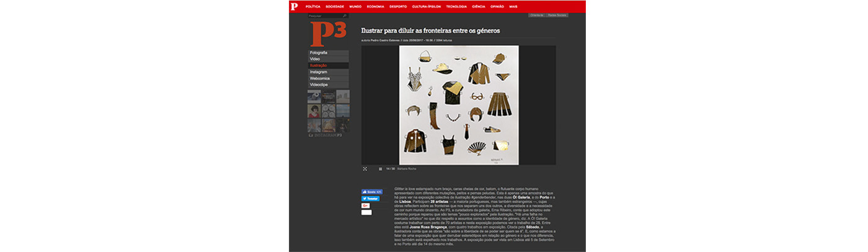Image resolution: width=868 pixels, height=252 pixels.
Task: Click the white share box below Google Plus
Action: pyautogui.click(x=366, y=212)
